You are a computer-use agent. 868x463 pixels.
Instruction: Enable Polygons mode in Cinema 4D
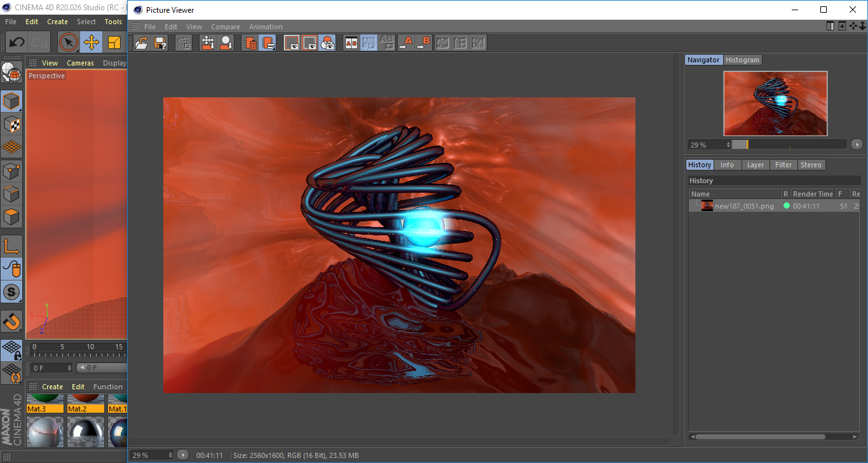click(x=11, y=217)
